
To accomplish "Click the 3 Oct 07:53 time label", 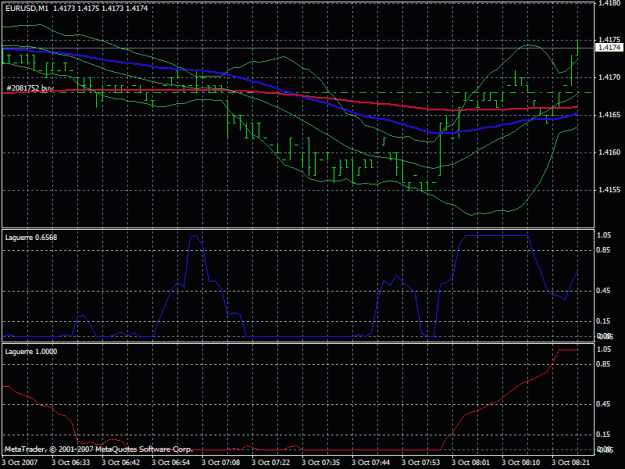I will (x=421, y=463).
